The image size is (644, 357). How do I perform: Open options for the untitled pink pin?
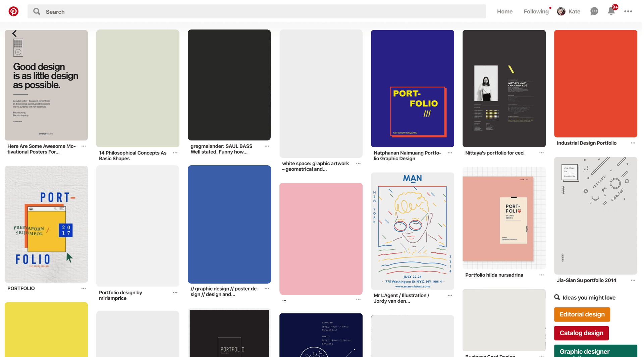coord(358,299)
